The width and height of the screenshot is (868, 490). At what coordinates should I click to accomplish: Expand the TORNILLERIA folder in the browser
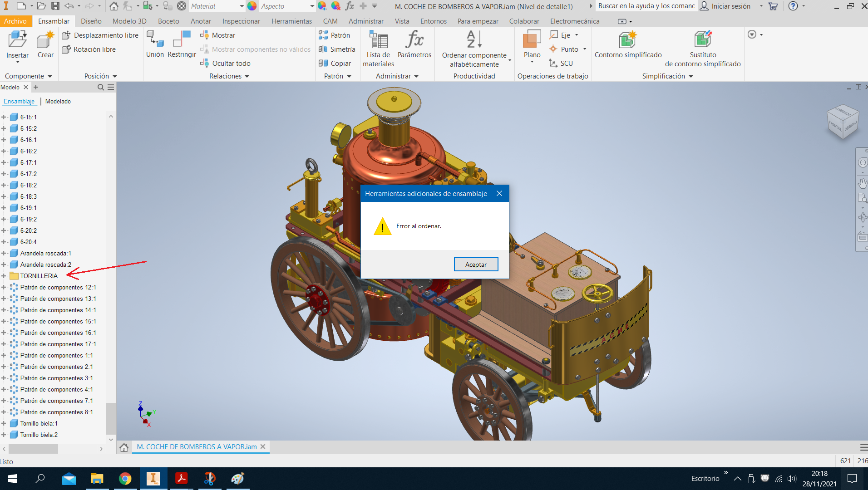pos(4,275)
